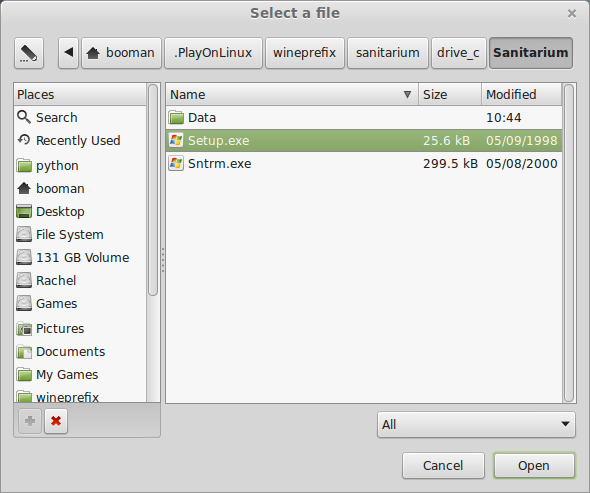Screen dimensions: 590x493
Task: Select the 131 GB Volume label
Action: (x=83, y=257)
